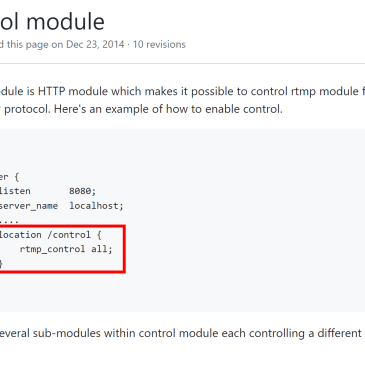Click the 'ol module' page heading
This screenshot has height=365, width=365.
(52, 22)
